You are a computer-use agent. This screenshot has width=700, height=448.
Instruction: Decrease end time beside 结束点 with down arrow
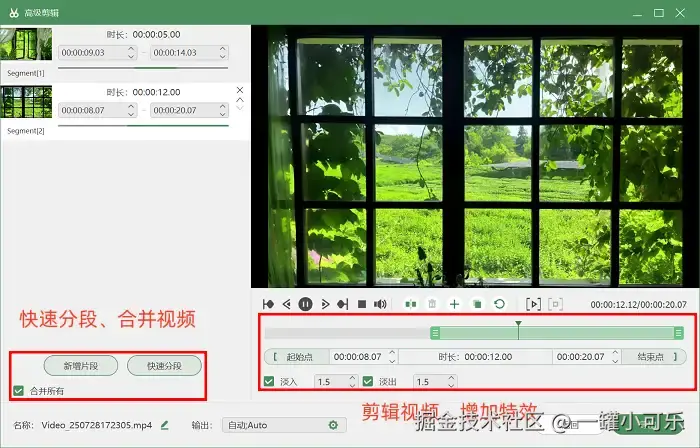[615, 361]
